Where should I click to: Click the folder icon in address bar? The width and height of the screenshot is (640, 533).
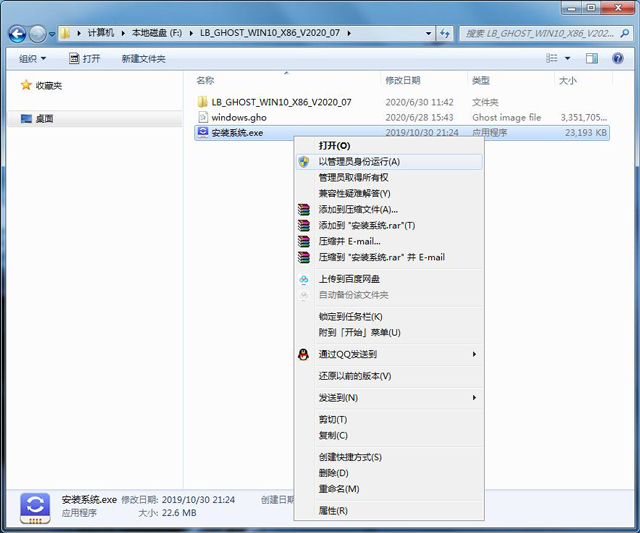pyautogui.click(x=65, y=33)
